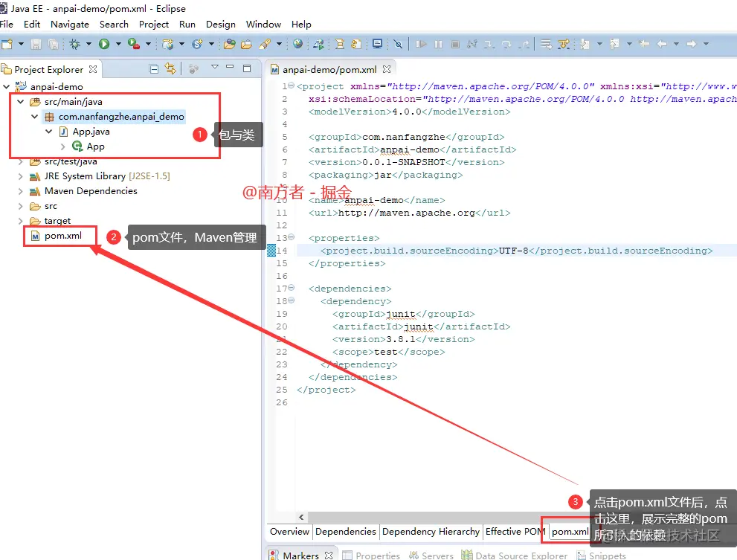The width and height of the screenshot is (737, 560).
Task: Click the Step Return icon
Action: 524,44
